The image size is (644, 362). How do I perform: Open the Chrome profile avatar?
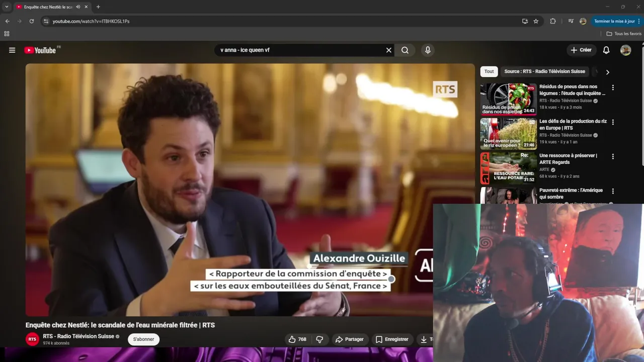click(583, 21)
